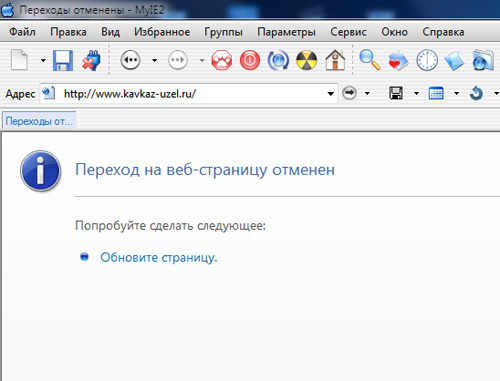Click the black floppy disk icon in address row
Screen dimensions: 500x381
click(396, 93)
